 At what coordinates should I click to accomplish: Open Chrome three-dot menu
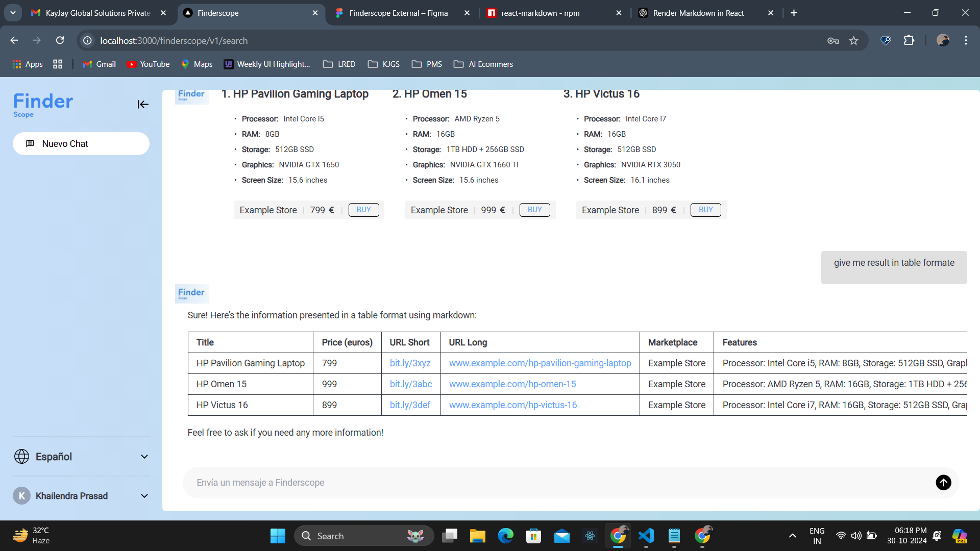[966, 40]
